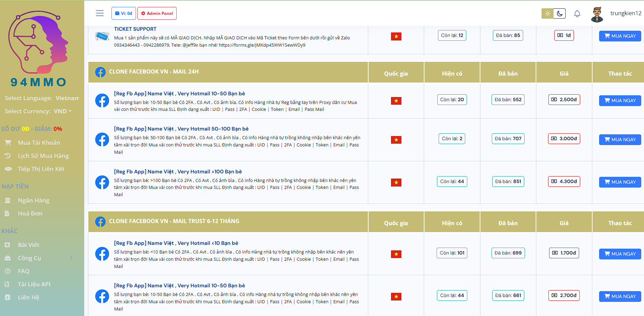Screen dimensions: 644x316
Task: Open the trungkien12 user avatar
Action: click(597, 14)
